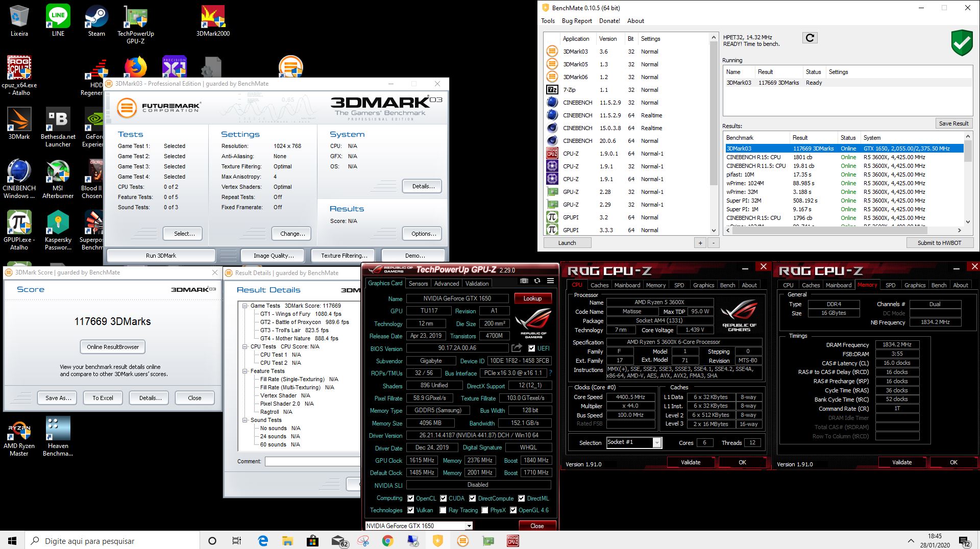Open Lixeira recycle bin icon
The width and height of the screenshot is (980, 549).
tap(19, 21)
